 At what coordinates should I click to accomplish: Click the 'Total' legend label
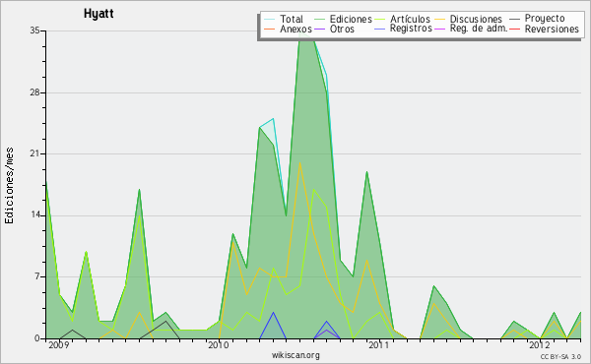(292, 19)
